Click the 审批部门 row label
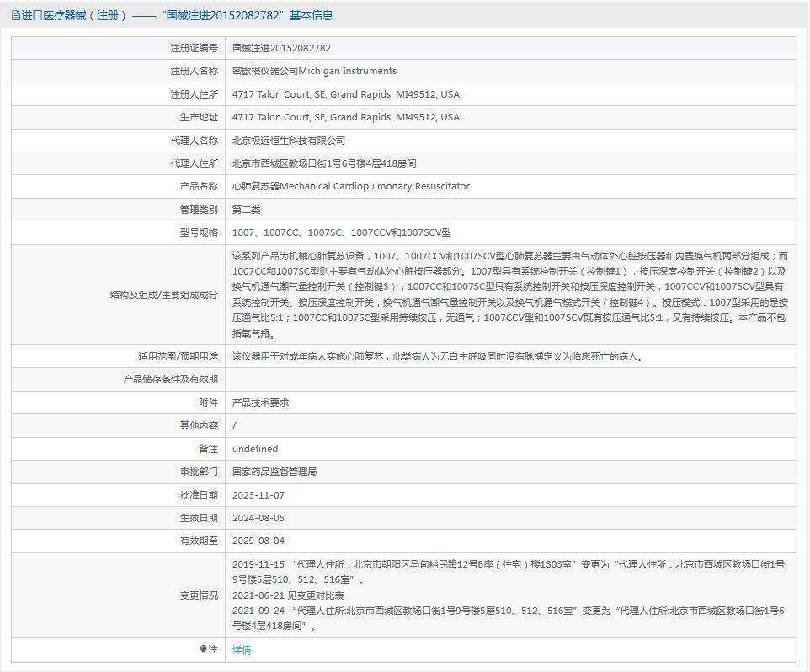Viewport: 810px width, 672px height. 199,472
